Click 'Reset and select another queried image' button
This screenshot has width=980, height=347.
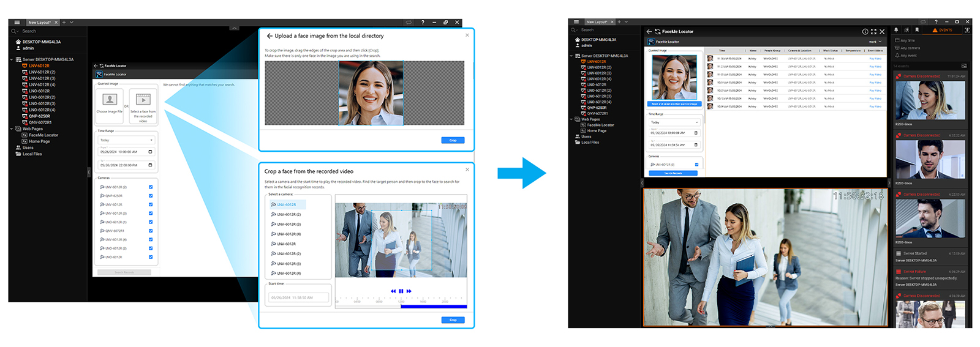[x=674, y=104]
